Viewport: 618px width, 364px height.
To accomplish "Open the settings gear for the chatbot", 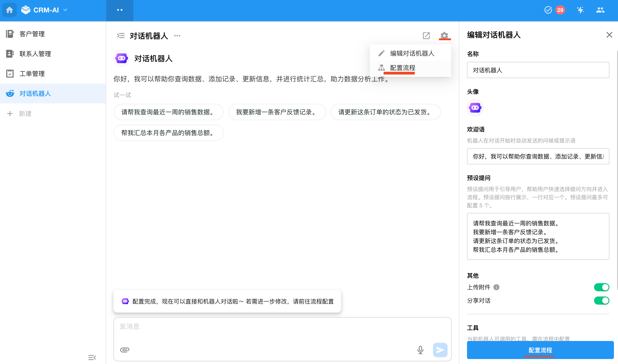I will click(x=444, y=35).
